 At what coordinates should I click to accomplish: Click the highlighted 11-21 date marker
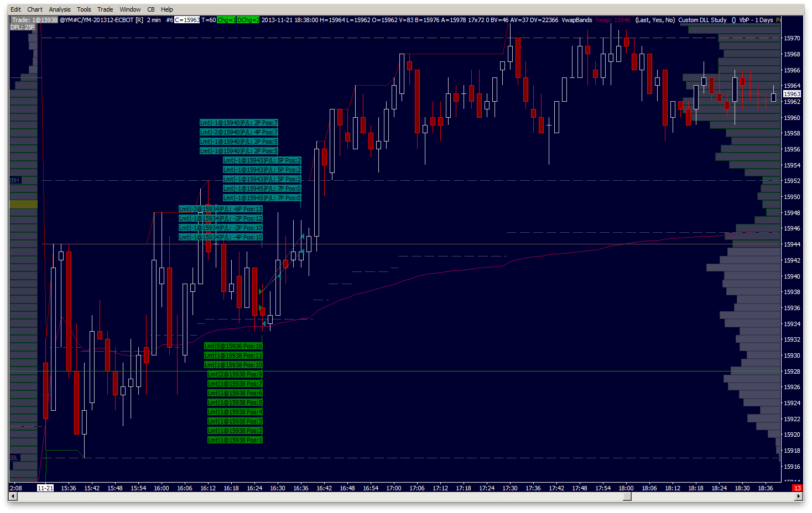(x=45, y=488)
